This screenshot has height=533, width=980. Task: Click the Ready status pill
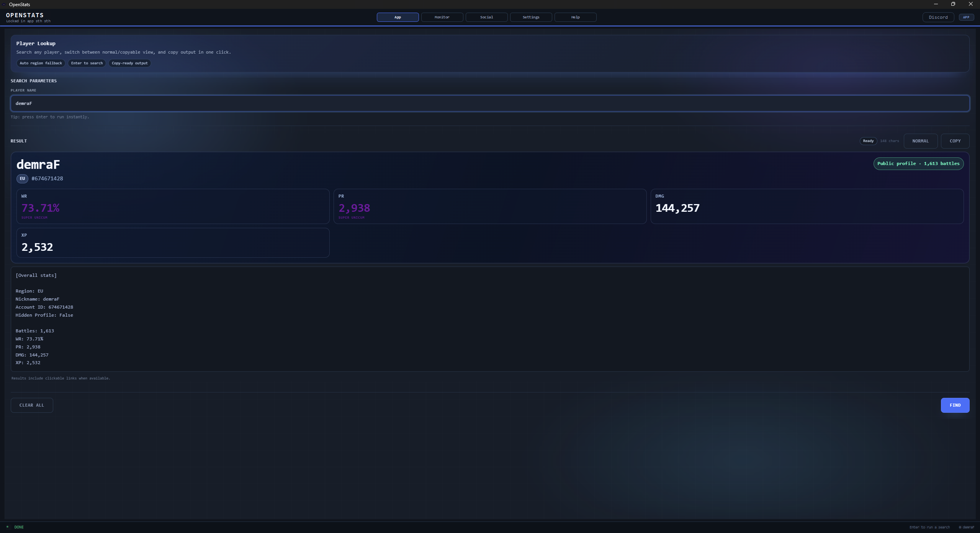click(868, 141)
